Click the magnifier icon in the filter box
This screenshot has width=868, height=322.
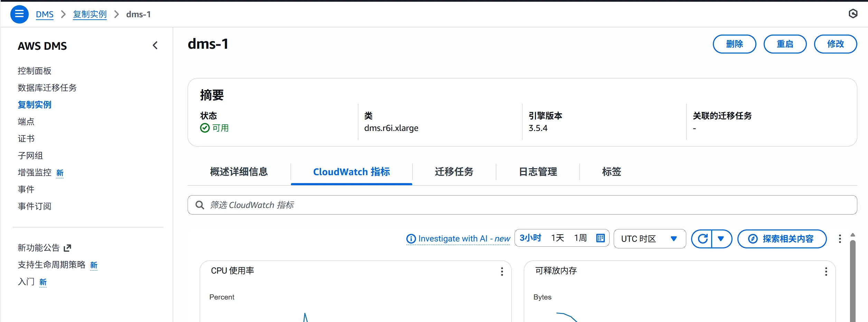[x=200, y=205]
